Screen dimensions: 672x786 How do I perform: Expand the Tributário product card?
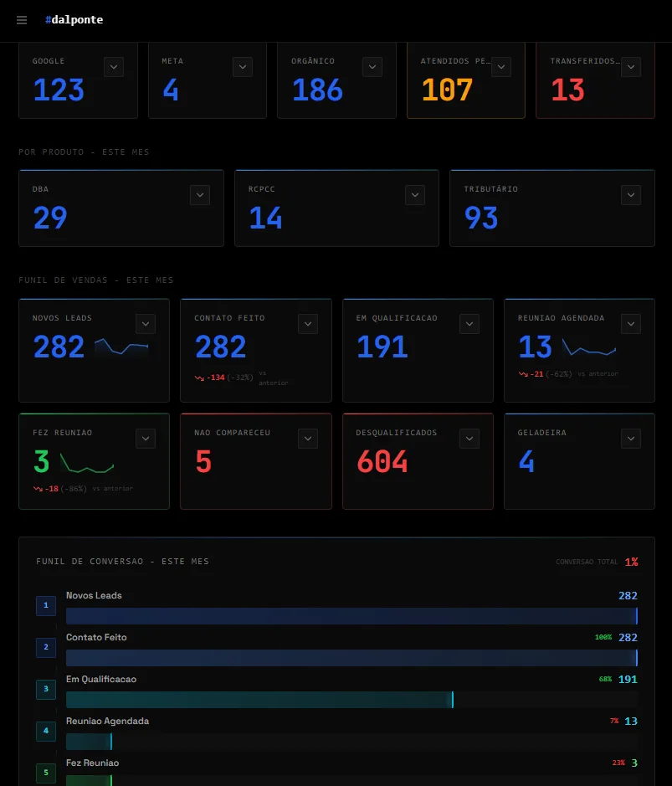[631, 195]
